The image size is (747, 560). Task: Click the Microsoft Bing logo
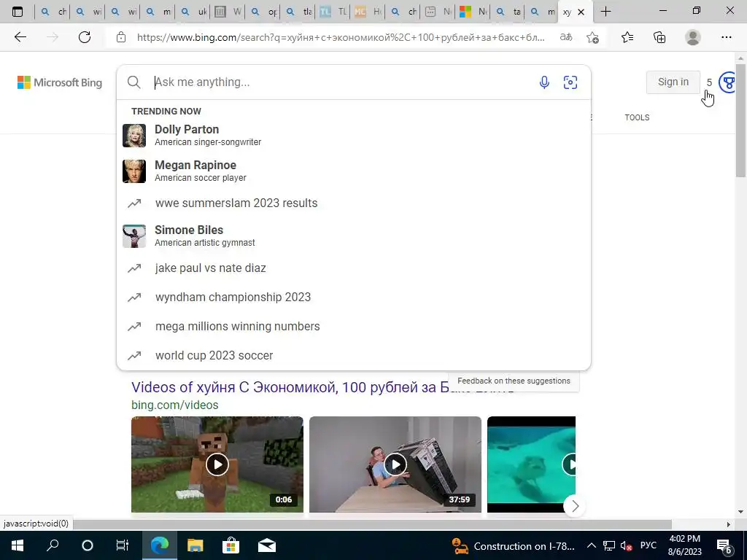pos(60,82)
